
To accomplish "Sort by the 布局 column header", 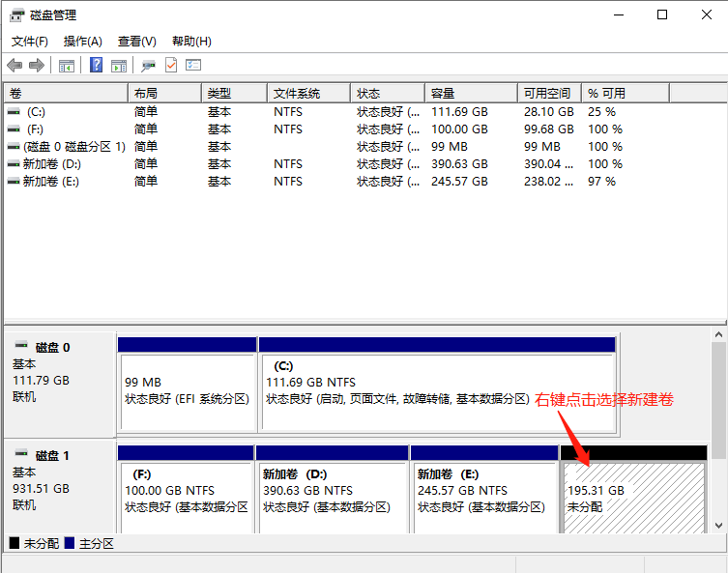I will pyautogui.click(x=164, y=94).
